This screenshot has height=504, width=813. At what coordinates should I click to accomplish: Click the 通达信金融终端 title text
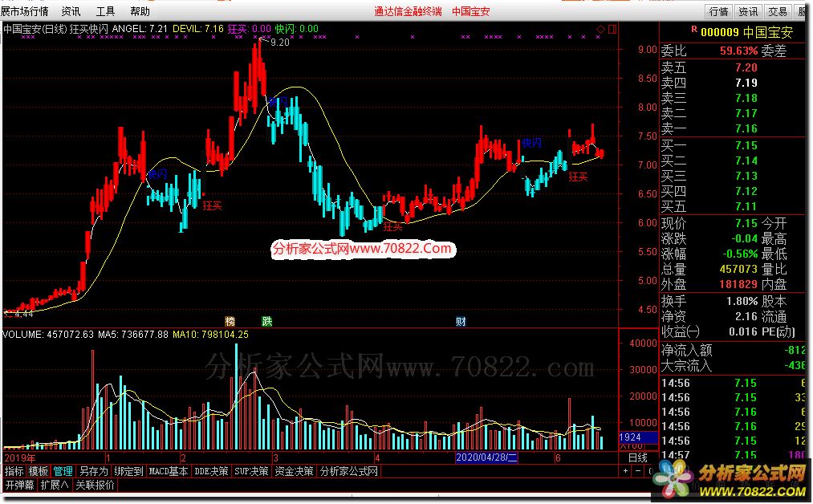tap(408, 11)
